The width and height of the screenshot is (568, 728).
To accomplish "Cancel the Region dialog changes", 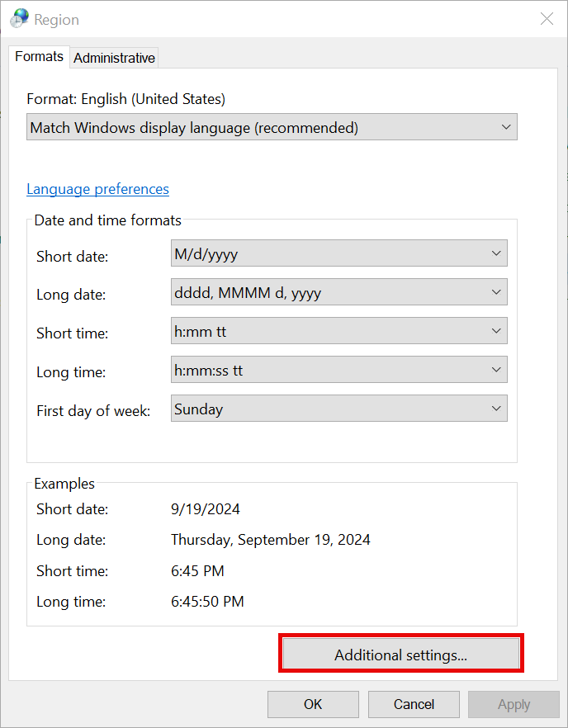I will (414, 704).
